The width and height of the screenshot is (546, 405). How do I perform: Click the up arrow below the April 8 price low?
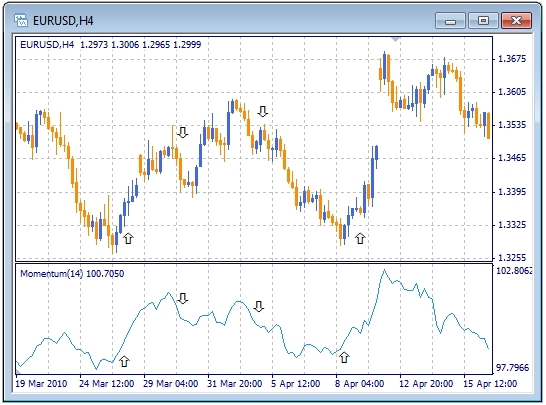[x=360, y=239]
